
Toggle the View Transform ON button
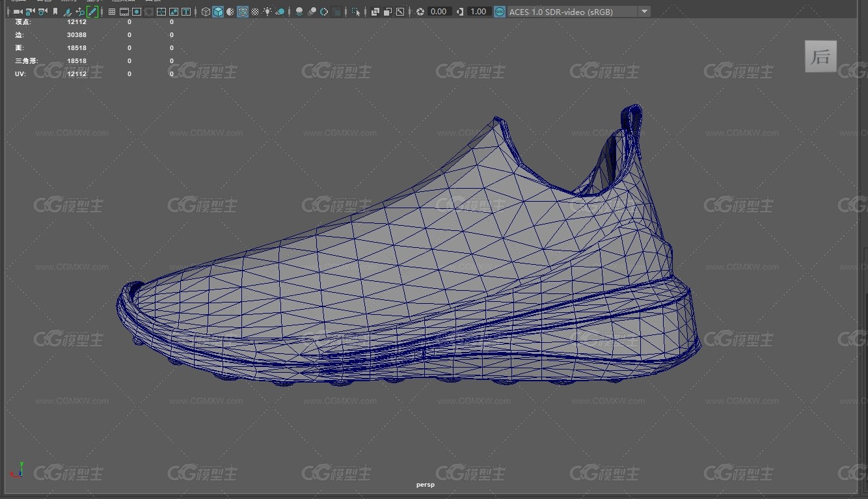click(499, 12)
